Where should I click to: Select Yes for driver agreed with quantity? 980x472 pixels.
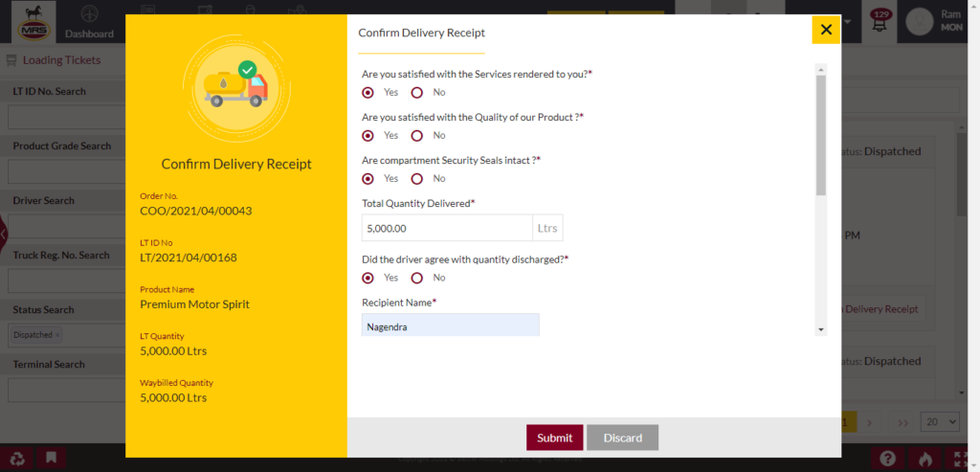pos(368,278)
